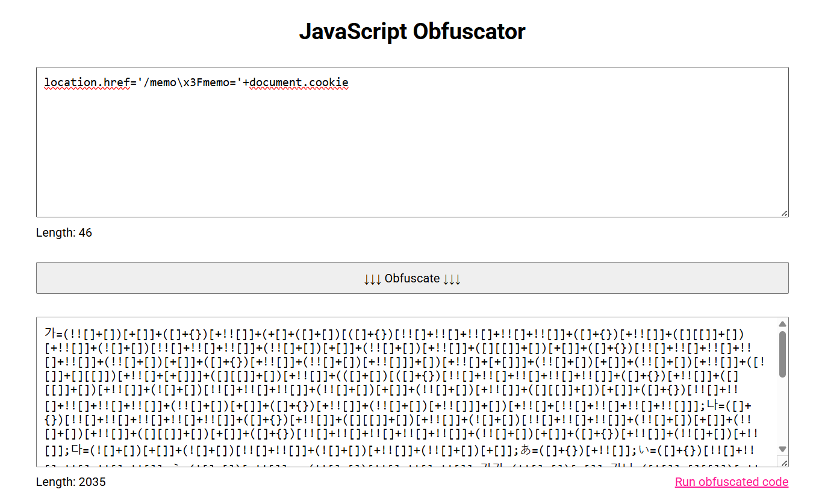Click the down arrow of output scrollbar
This screenshot has height=504, width=819.
coord(782,449)
